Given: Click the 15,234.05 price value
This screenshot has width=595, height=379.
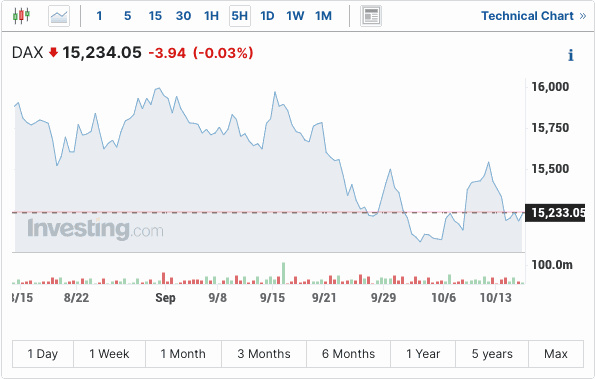Looking at the screenshot, I should click(102, 53).
